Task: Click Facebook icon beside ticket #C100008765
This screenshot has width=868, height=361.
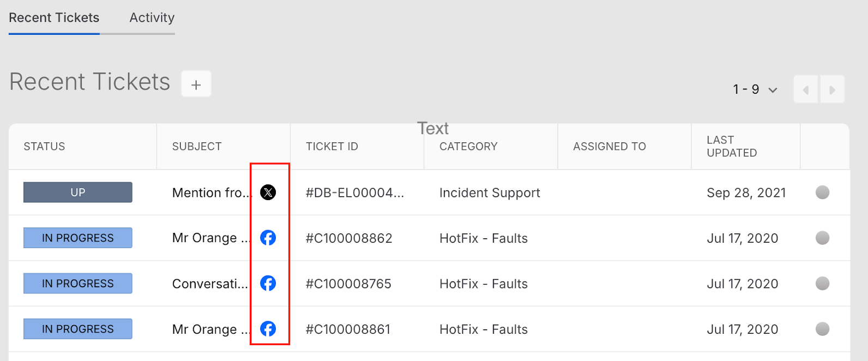Action: [x=268, y=284]
